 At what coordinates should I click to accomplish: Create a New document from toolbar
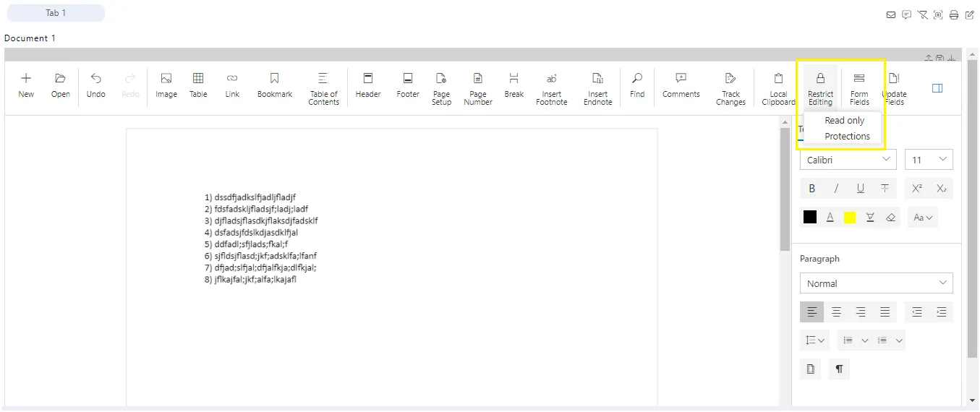(x=26, y=85)
